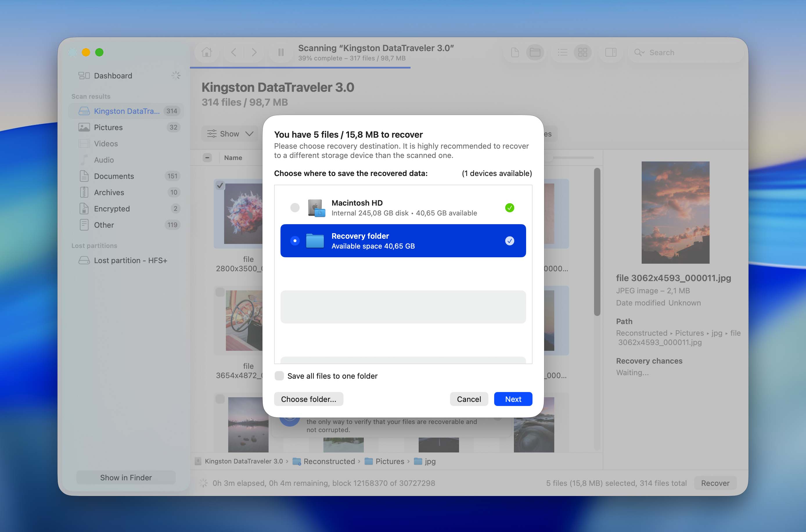Viewport: 806px width, 532px height.
Task: Click the Dashboard loading spinner icon
Action: click(x=176, y=75)
